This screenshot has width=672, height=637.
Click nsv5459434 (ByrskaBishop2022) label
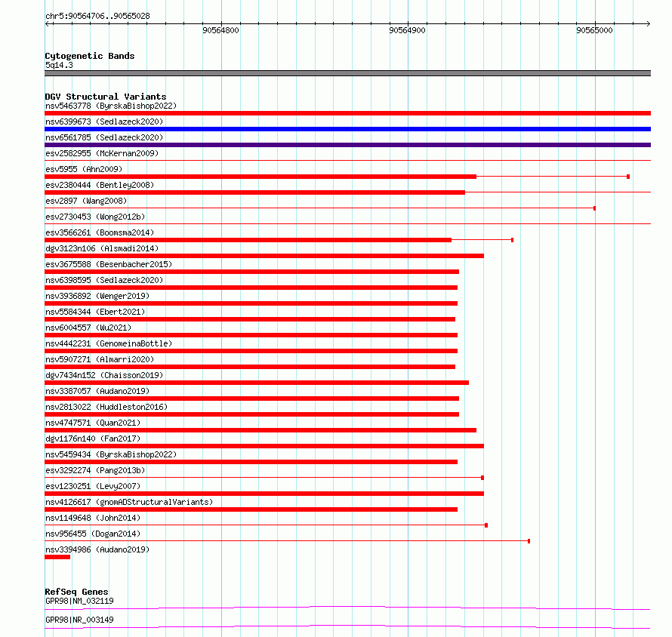111,454
